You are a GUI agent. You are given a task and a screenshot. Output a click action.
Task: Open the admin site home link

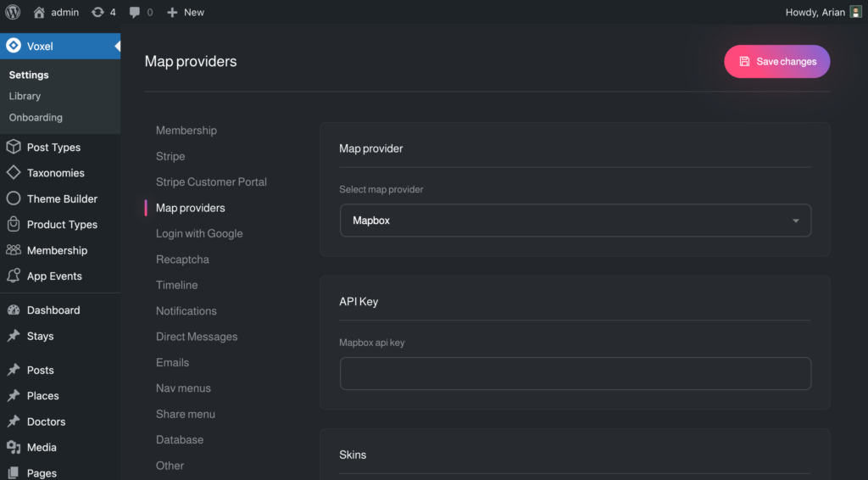point(56,12)
